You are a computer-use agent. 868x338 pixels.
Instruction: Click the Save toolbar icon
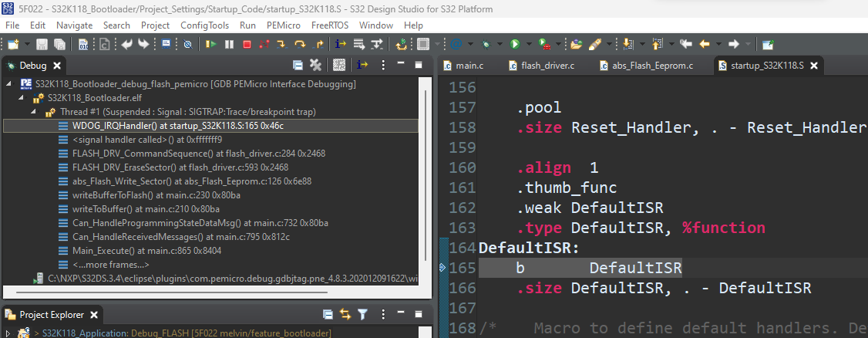coord(42,44)
